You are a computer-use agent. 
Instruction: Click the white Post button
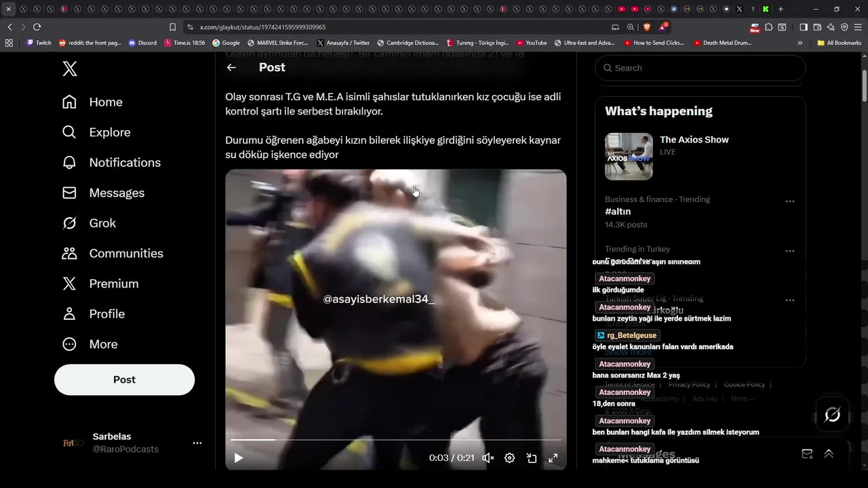point(124,380)
